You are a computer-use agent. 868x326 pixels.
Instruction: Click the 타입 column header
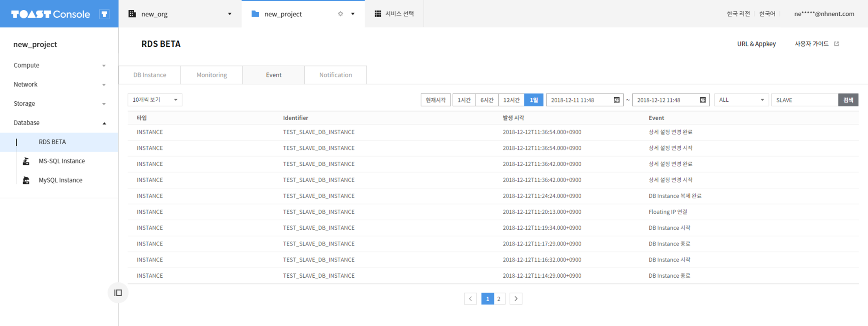(x=142, y=118)
